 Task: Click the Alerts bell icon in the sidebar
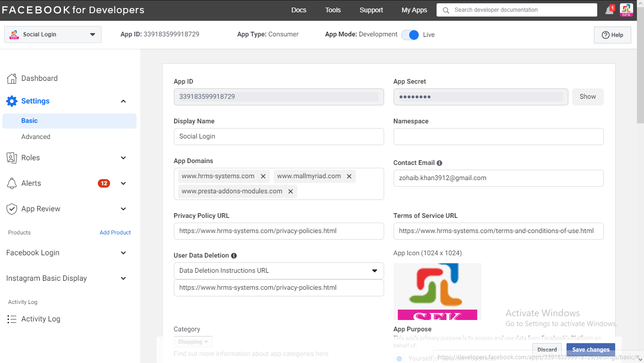pos(12,183)
